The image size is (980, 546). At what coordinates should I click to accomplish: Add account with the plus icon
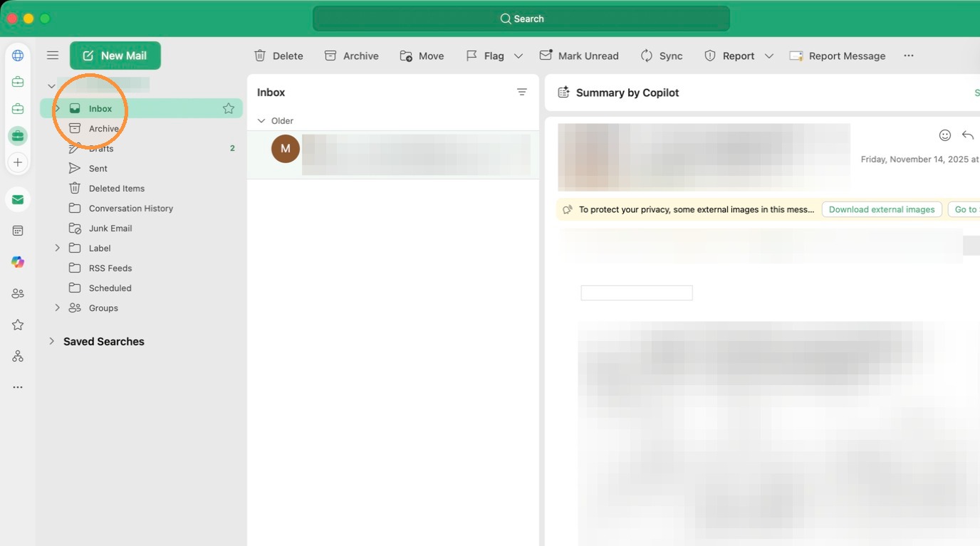[18, 162]
